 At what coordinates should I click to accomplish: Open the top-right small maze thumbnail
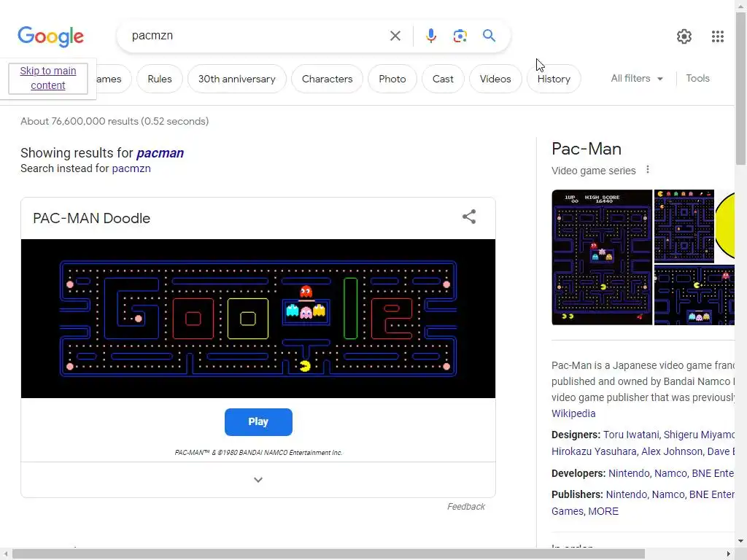point(684,226)
